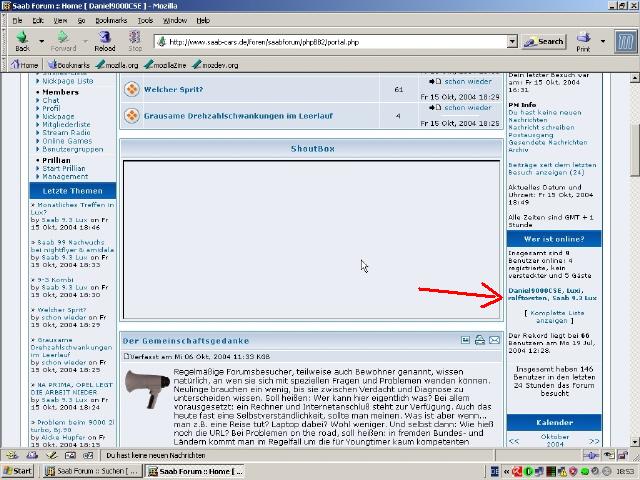This screenshot has height=480, width=640.
Task: Open Grausame Drehzahlschwankungen im Leerlauf topic
Action: click(238, 116)
